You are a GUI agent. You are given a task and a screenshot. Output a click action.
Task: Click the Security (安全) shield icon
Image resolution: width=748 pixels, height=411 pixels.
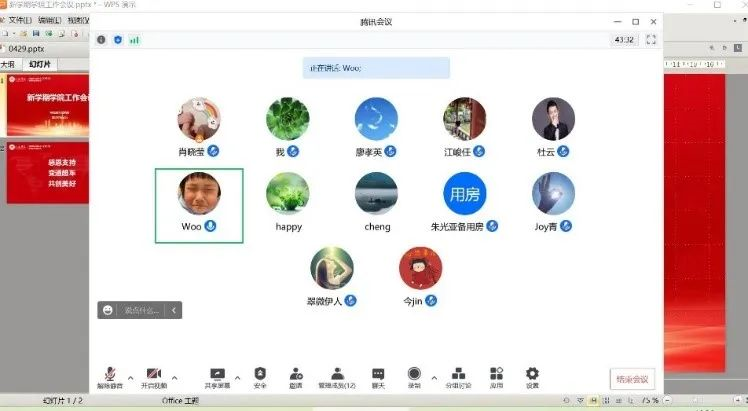tap(260, 376)
